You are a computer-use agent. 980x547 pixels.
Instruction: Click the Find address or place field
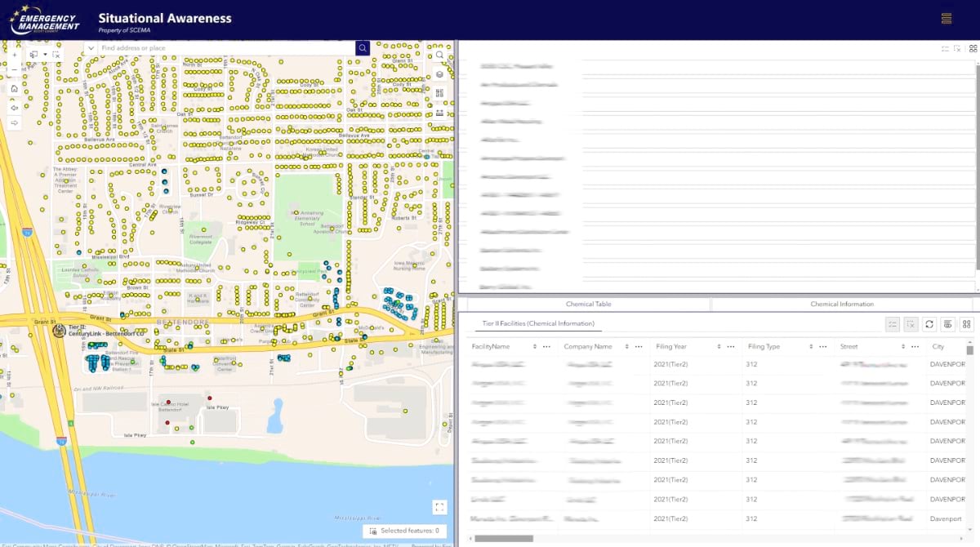click(226, 48)
